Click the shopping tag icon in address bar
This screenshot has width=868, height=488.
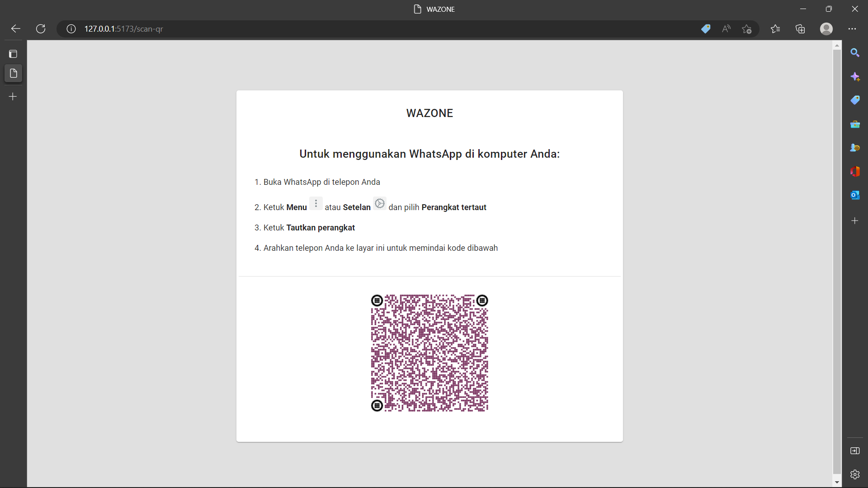coord(706,29)
